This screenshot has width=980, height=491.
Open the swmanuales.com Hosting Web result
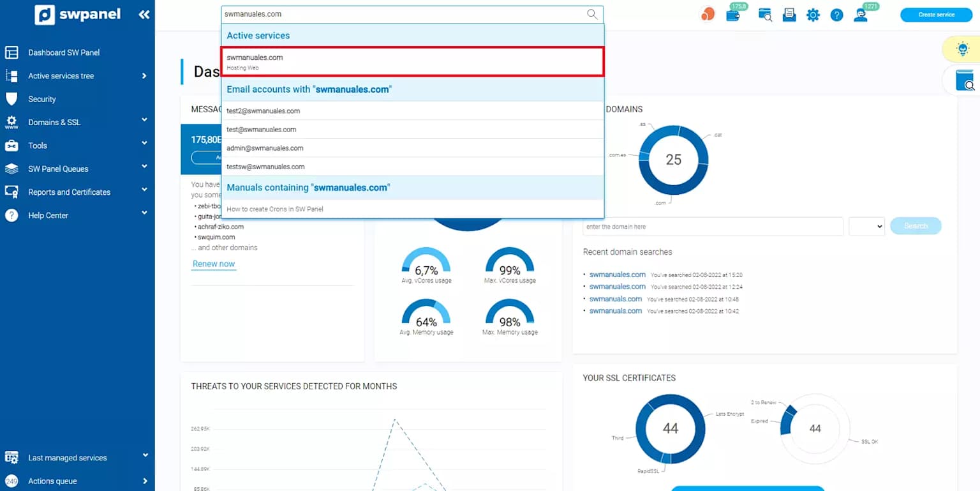coord(412,62)
